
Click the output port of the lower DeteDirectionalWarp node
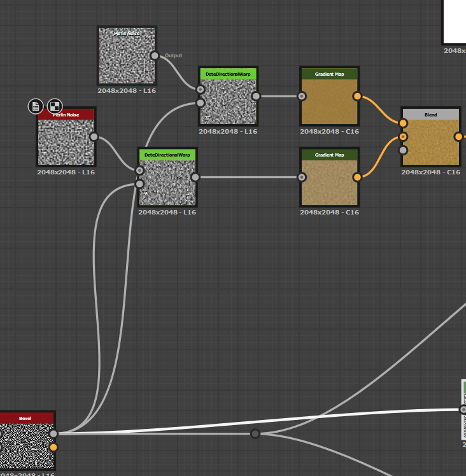click(x=195, y=178)
